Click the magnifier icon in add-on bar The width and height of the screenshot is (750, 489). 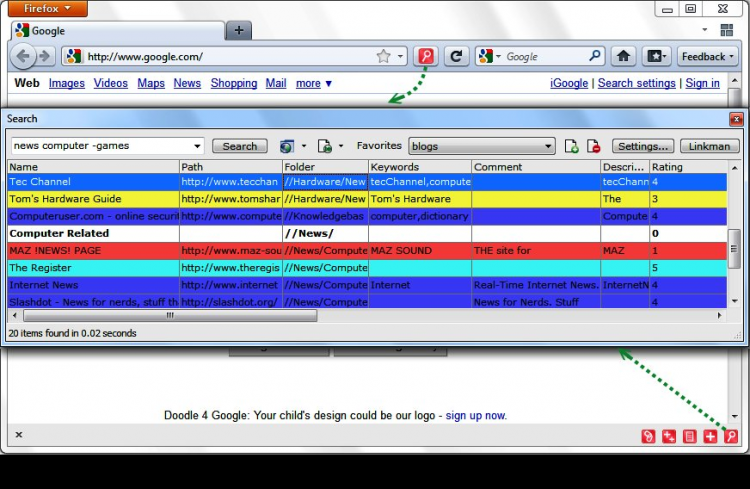pyautogui.click(x=731, y=436)
